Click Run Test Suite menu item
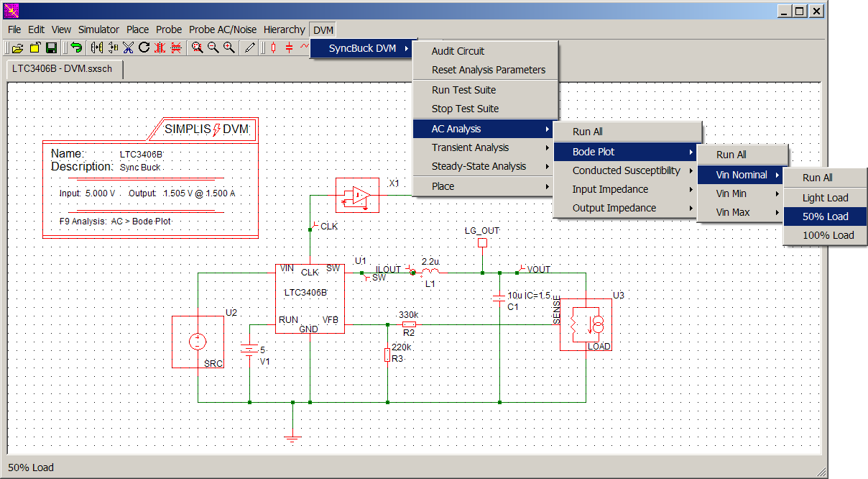Image resolution: width=868 pixels, height=479 pixels. coord(463,90)
